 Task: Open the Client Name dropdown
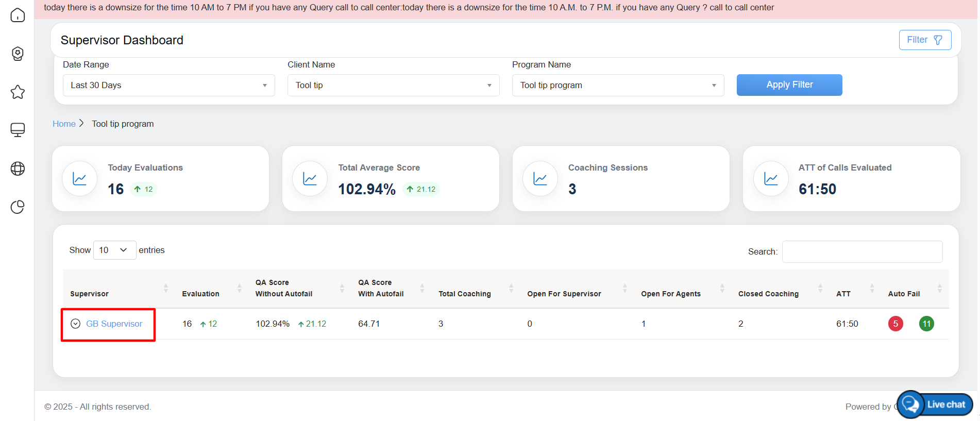[x=393, y=85]
